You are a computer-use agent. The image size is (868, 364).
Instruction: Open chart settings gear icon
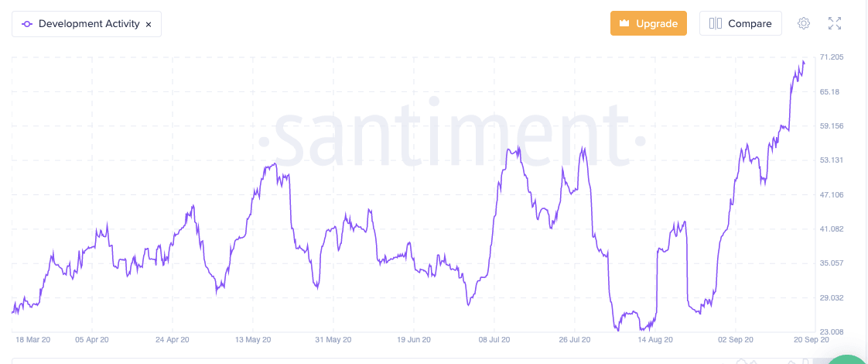pos(804,23)
